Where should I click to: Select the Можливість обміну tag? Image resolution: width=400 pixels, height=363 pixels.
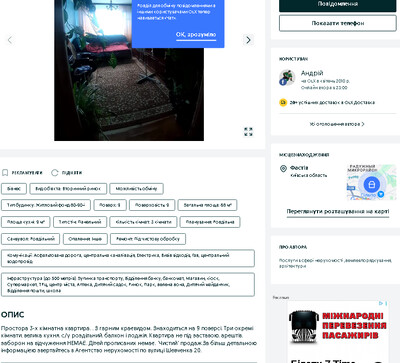(x=136, y=189)
